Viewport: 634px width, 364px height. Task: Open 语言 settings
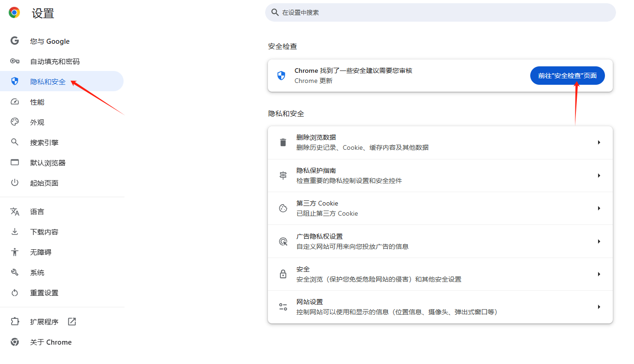(x=62, y=211)
